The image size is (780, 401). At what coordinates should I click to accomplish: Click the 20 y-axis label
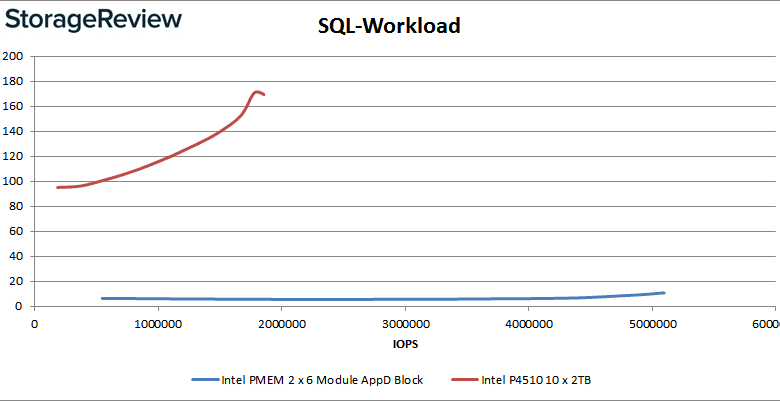pos(14,282)
